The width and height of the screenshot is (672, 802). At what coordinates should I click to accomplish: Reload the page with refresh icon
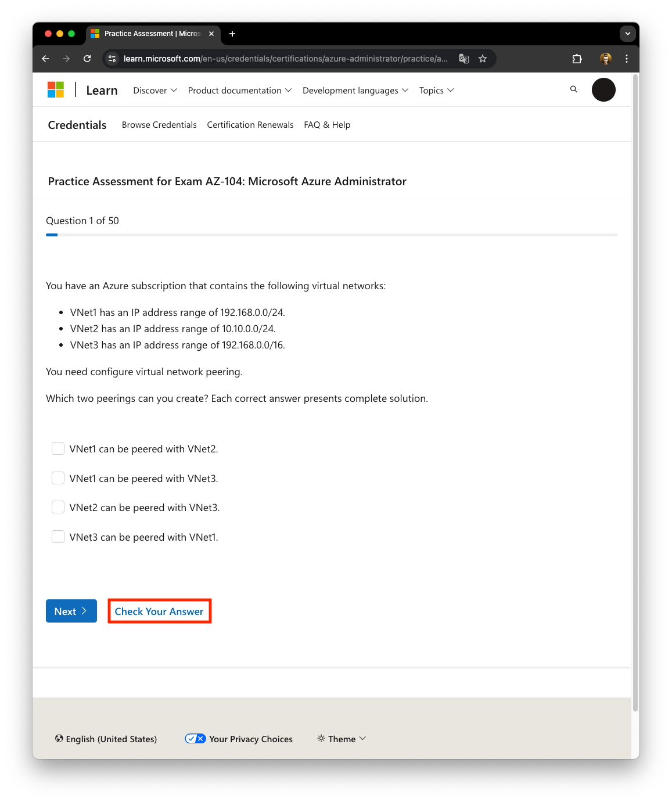[x=87, y=59]
